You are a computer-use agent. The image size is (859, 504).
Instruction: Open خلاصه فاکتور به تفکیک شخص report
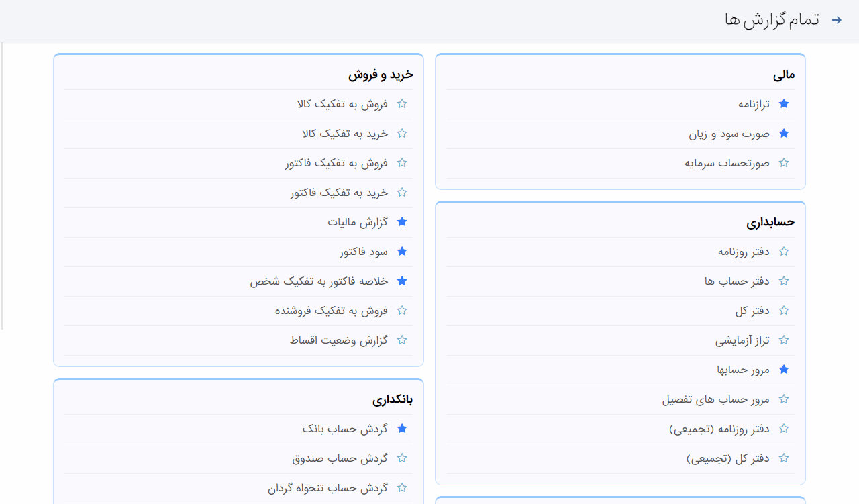[x=319, y=281]
